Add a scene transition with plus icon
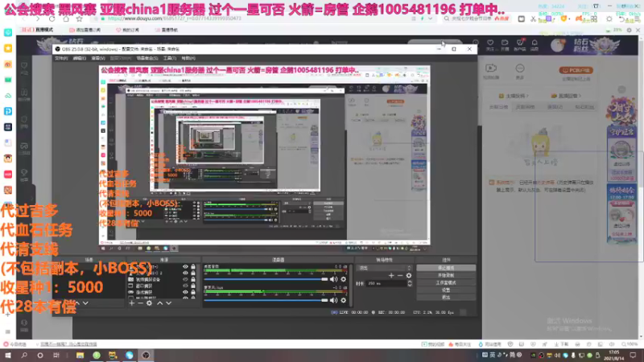 tap(391, 275)
